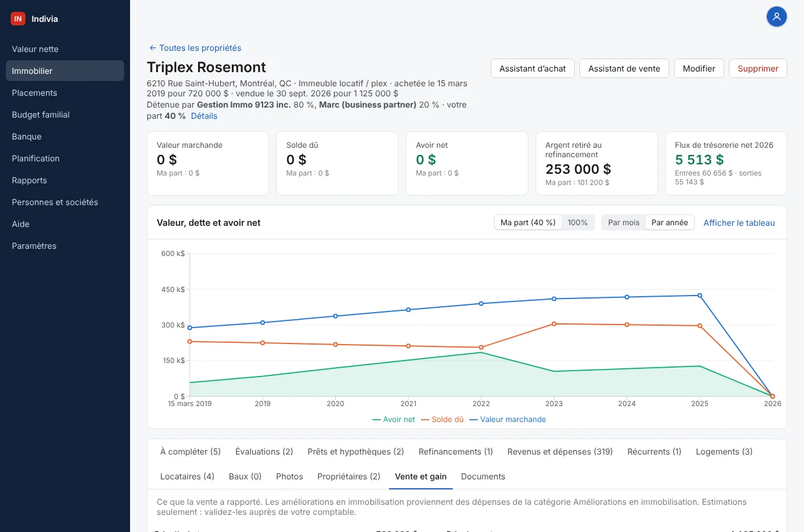Open Revenus et dépenses (319) tab
Viewport: 804px width, 532px height.
pyautogui.click(x=560, y=452)
